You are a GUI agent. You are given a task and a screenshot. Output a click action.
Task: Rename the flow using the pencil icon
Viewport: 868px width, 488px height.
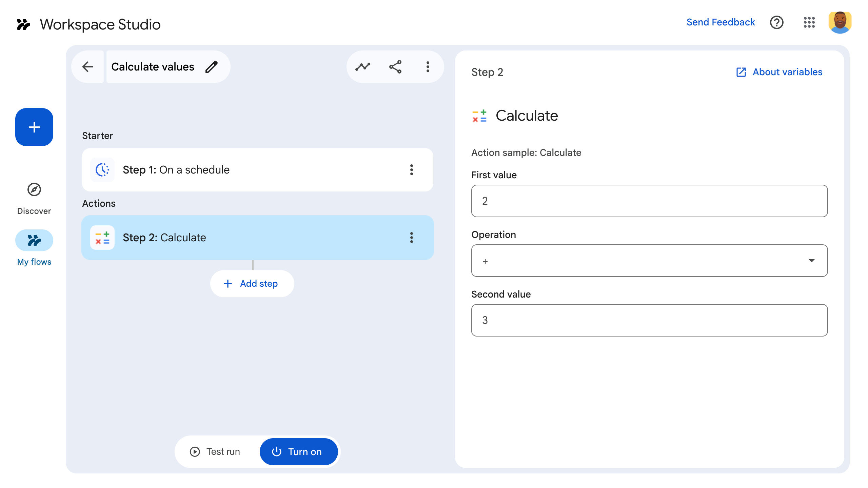(212, 67)
